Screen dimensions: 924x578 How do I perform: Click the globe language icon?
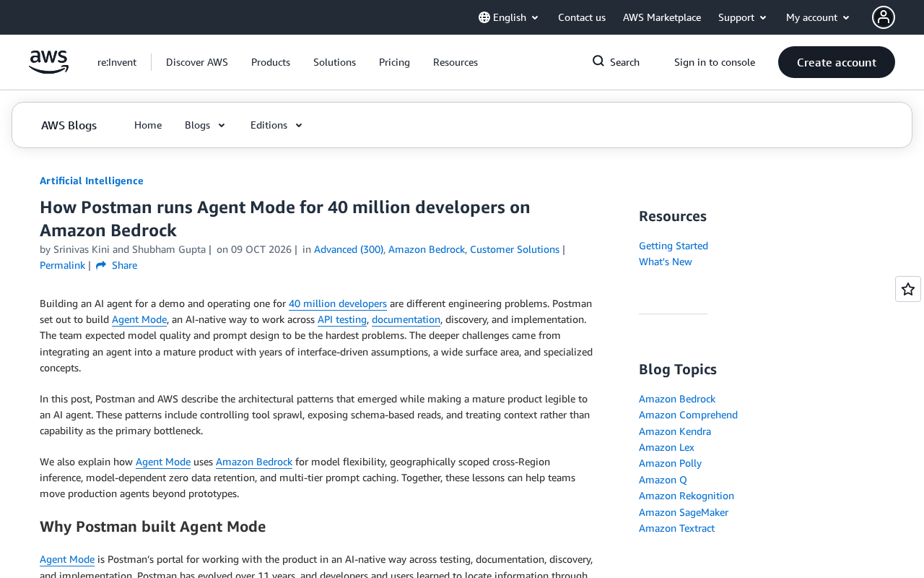(484, 17)
